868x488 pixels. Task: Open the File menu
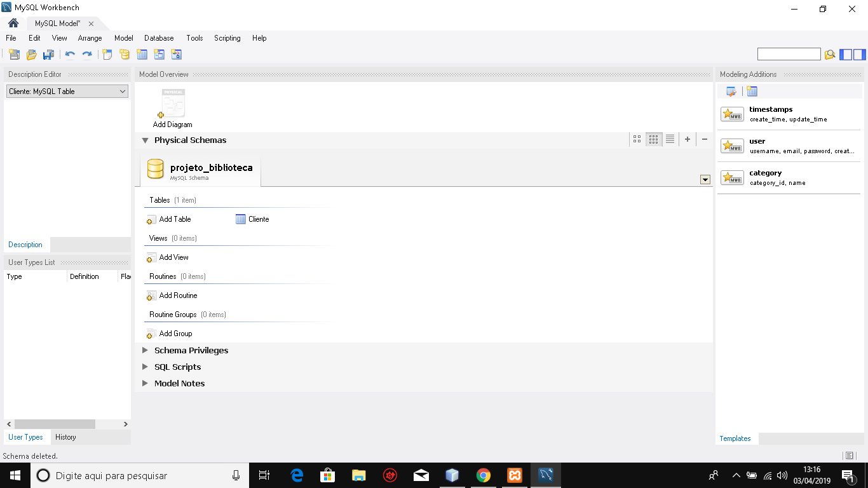point(11,38)
